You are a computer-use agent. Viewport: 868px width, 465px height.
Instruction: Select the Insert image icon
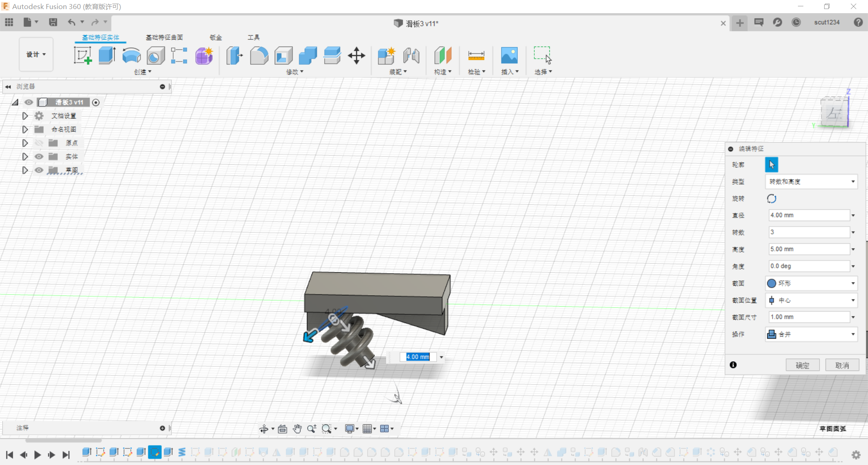509,56
